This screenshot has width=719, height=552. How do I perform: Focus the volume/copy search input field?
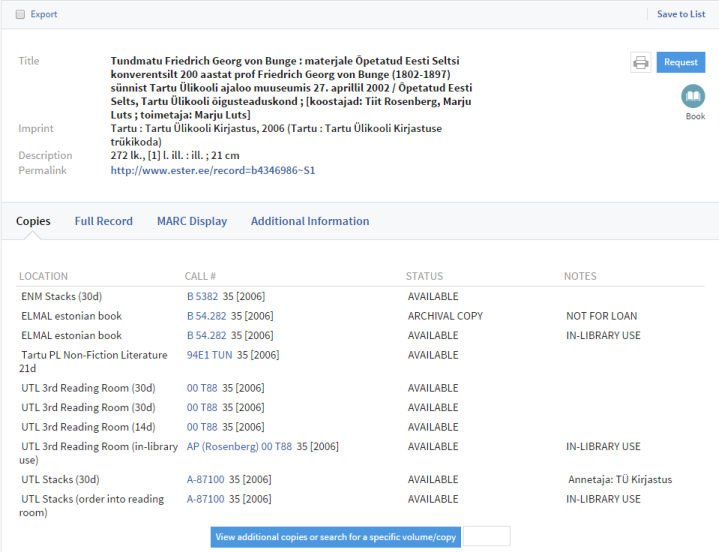[x=486, y=537]
